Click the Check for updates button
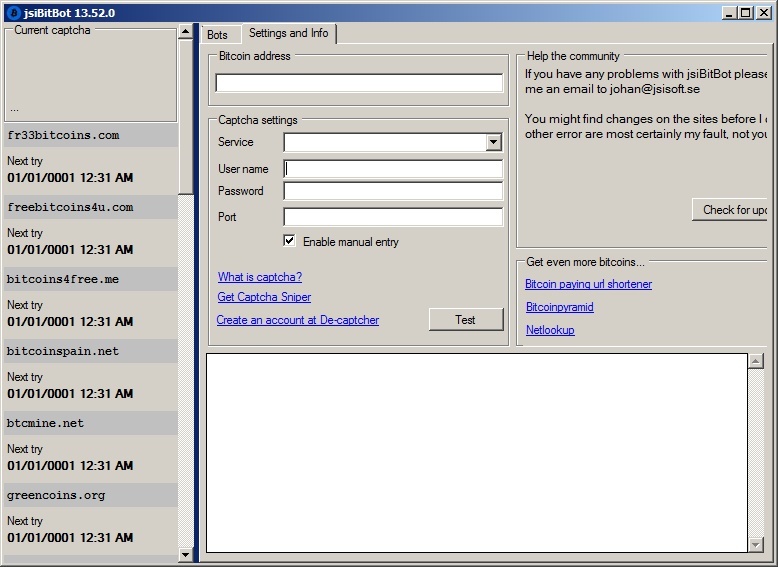This screenshot has width=778, height=567. coord(732,209)
